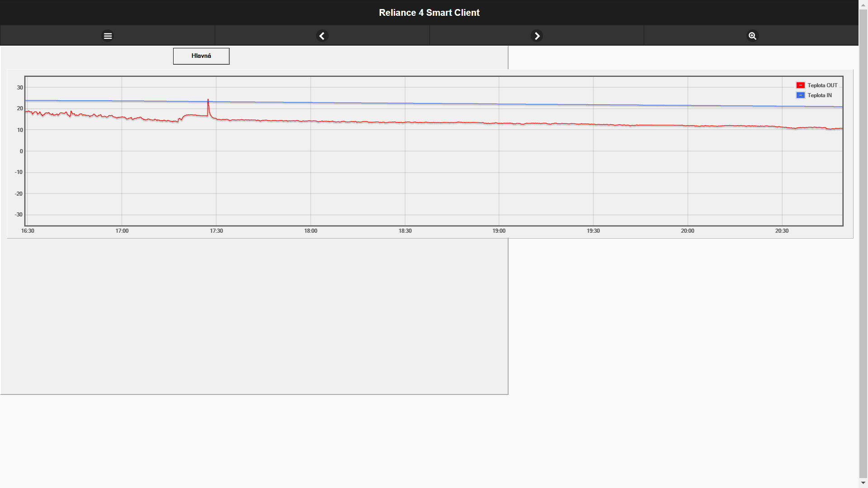Click the red Teplota OUT legend swatch

tap(800, 85)
